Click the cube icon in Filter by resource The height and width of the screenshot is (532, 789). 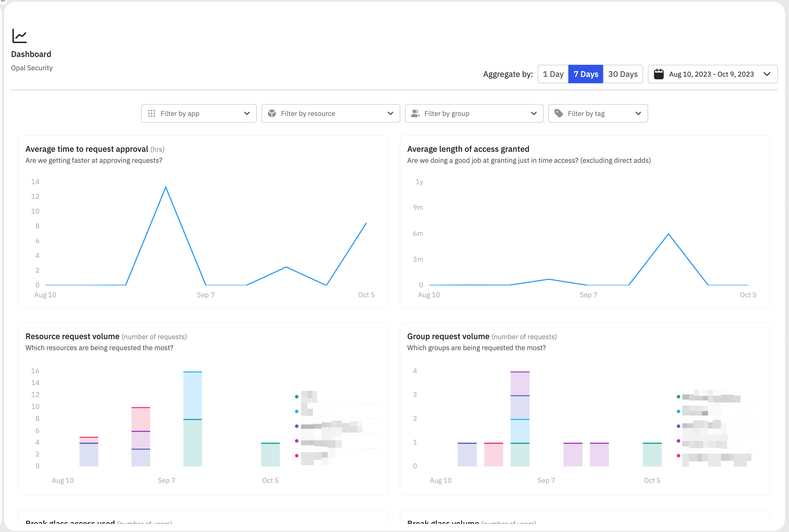coord(272,113)
